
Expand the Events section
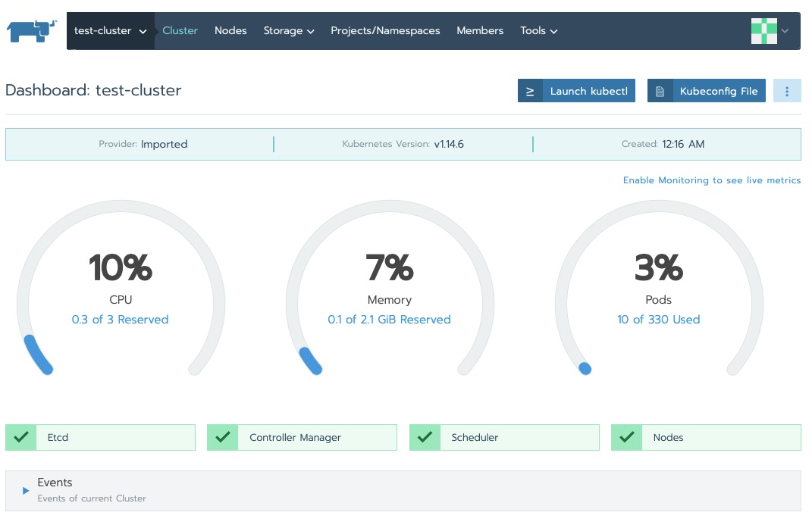[x=25, y=489]
